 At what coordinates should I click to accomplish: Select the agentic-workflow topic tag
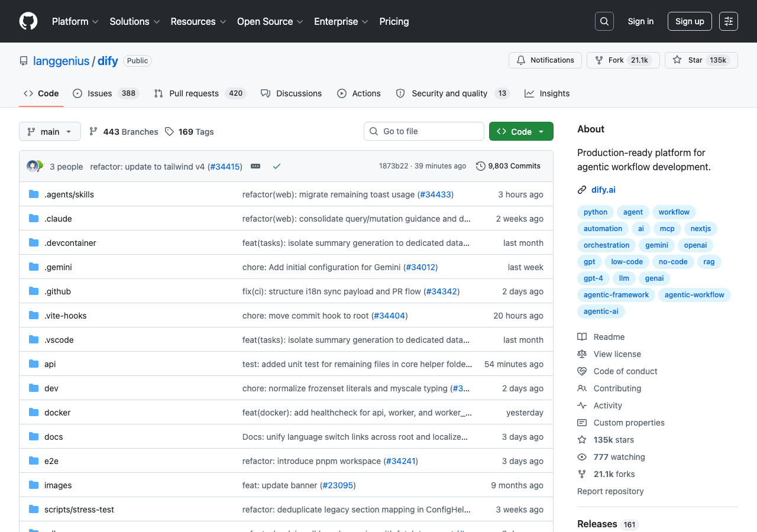tap(694, 295)
